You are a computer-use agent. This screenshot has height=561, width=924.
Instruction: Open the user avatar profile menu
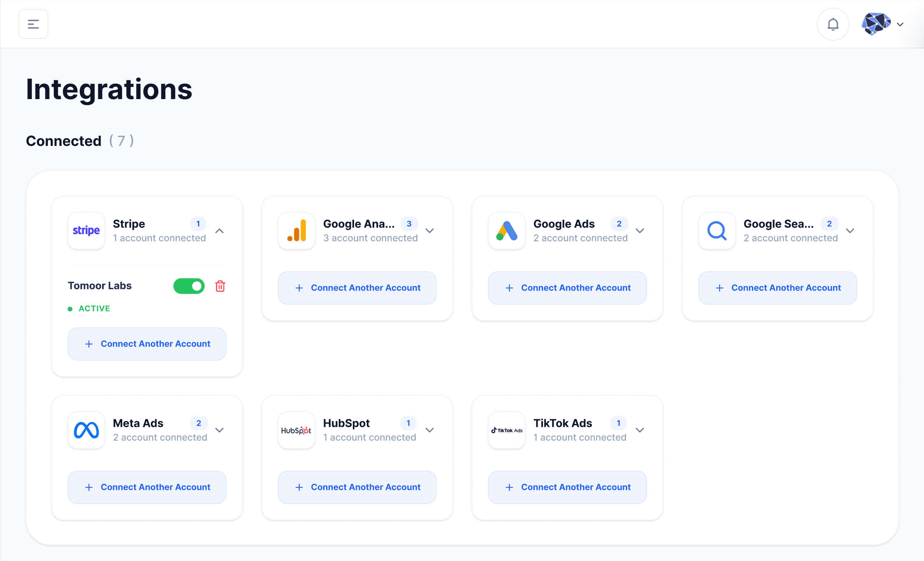876,24
